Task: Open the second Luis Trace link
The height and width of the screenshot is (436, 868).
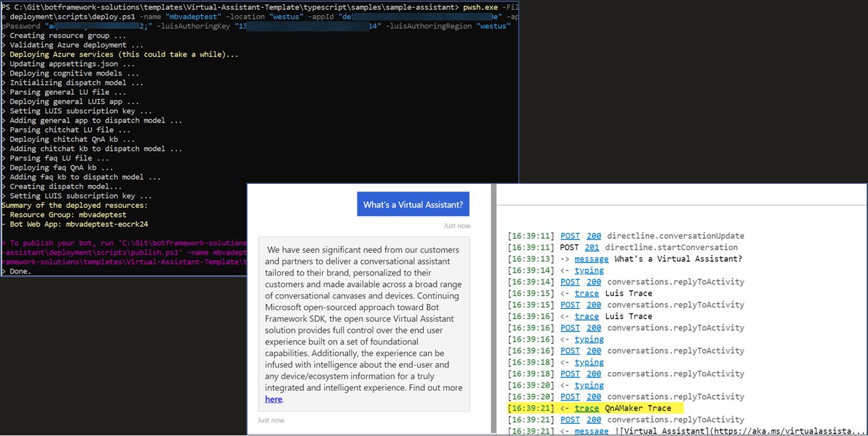Action: click(586, 316)
